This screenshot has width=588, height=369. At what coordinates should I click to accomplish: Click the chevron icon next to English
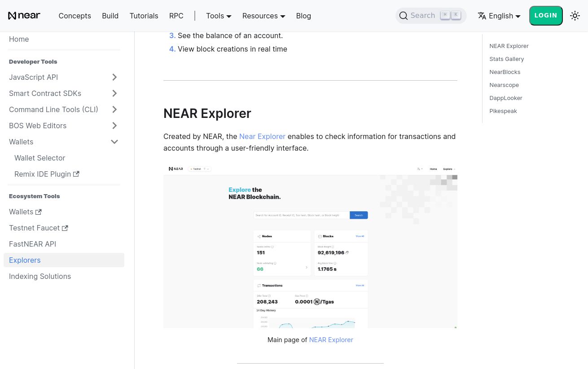click(x=518, y=16)
